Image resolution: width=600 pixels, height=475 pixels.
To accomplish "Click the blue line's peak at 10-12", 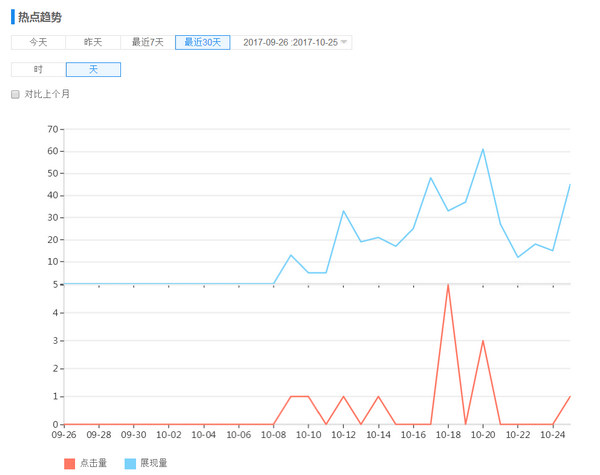I will coord(343,211).
